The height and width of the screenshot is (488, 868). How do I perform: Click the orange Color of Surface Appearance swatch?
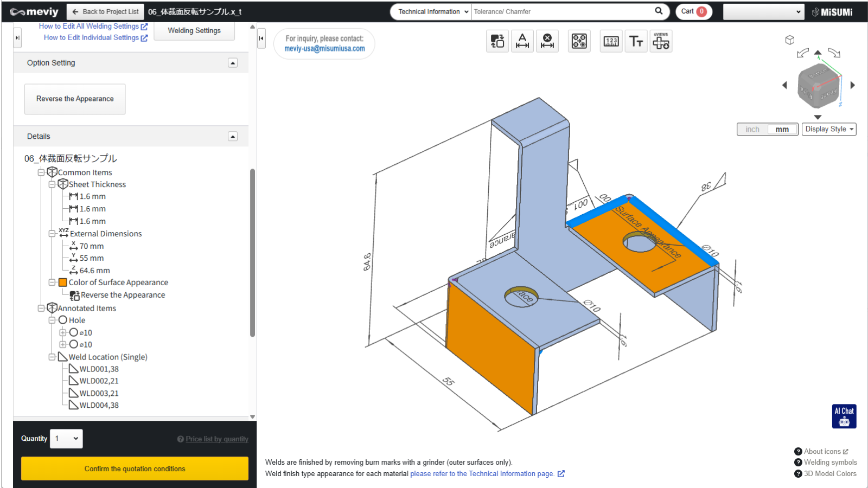pyautogui.click(x=63, y=282)
